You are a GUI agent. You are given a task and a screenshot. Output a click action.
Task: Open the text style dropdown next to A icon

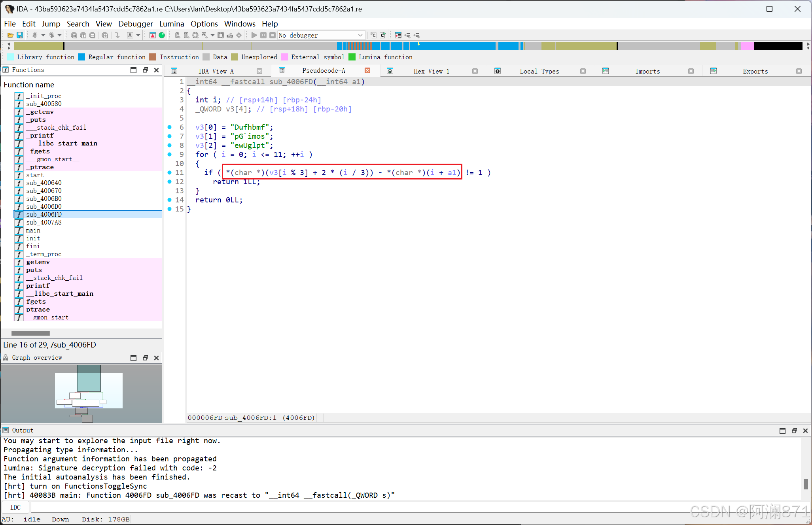point(138,35)
